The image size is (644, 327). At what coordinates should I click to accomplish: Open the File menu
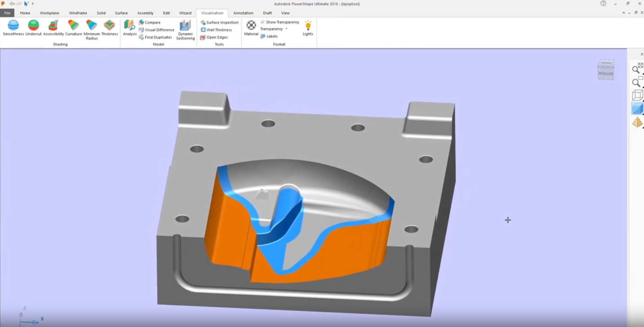tap(7, 13)
